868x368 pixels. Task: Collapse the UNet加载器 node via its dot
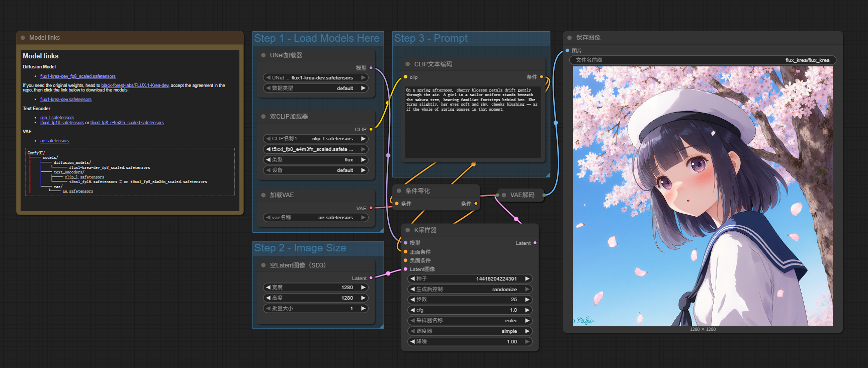(264, 55)
